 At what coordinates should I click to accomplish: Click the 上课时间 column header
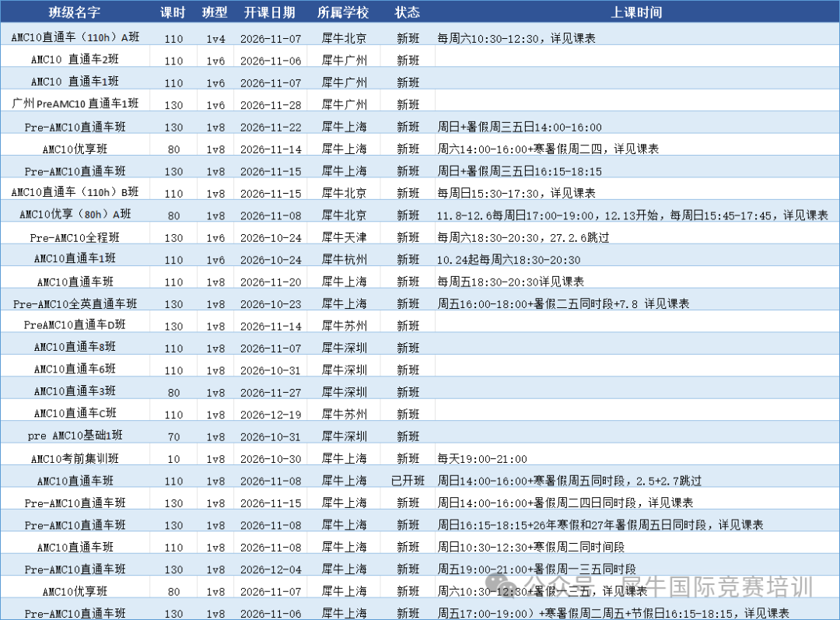tap(637, 12)
